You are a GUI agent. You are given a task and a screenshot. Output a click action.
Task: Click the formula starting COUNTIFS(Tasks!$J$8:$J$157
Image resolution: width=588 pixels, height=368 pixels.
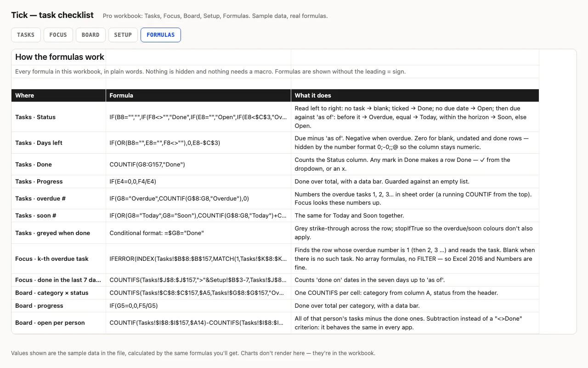click(x=198, y=280)
